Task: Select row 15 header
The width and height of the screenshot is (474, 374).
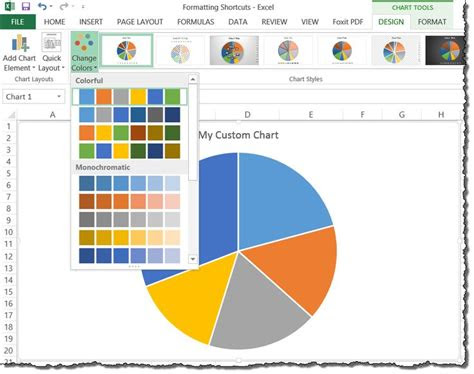Action: click(x=9, y=292)
